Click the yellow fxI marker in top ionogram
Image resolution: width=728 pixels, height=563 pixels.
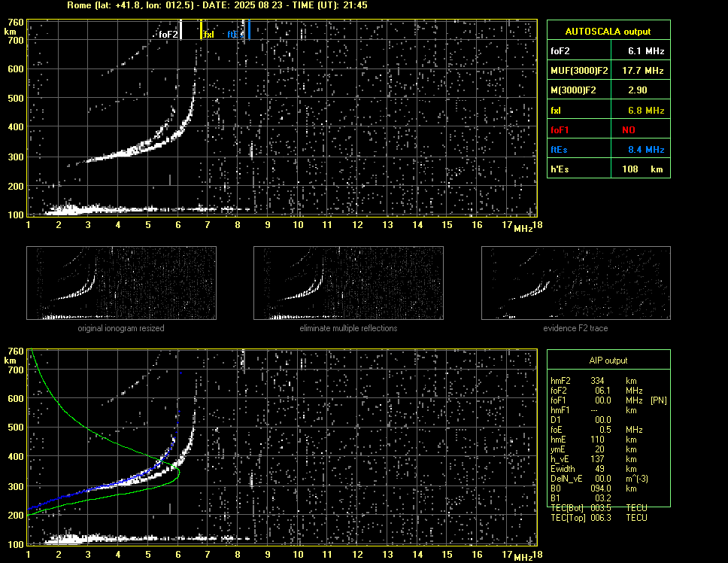201,29
